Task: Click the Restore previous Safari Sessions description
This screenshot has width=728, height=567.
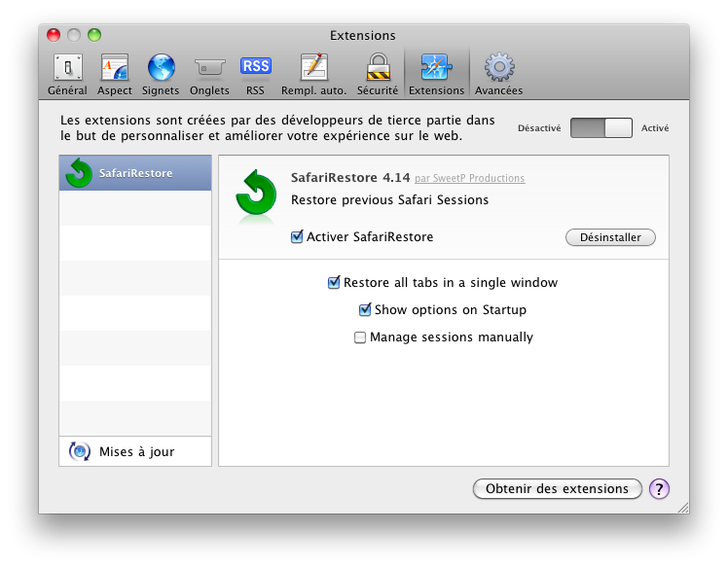Action: click(389, 200)
